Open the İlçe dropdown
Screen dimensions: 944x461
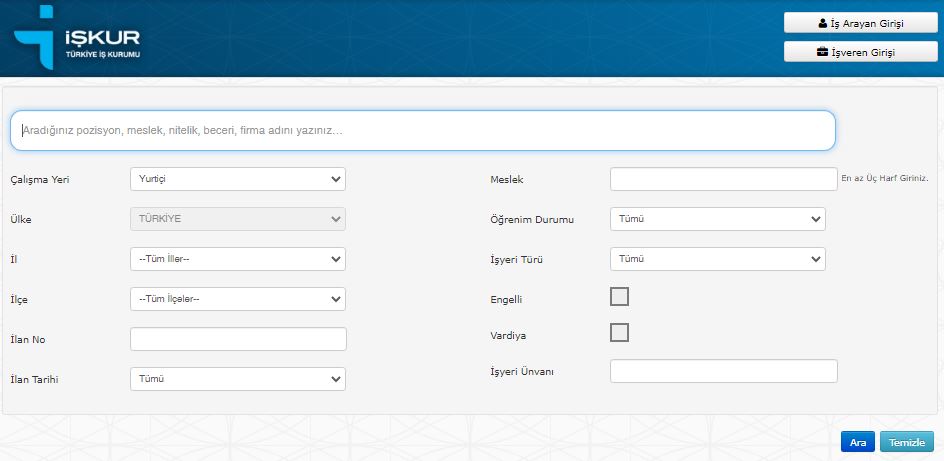238,299
